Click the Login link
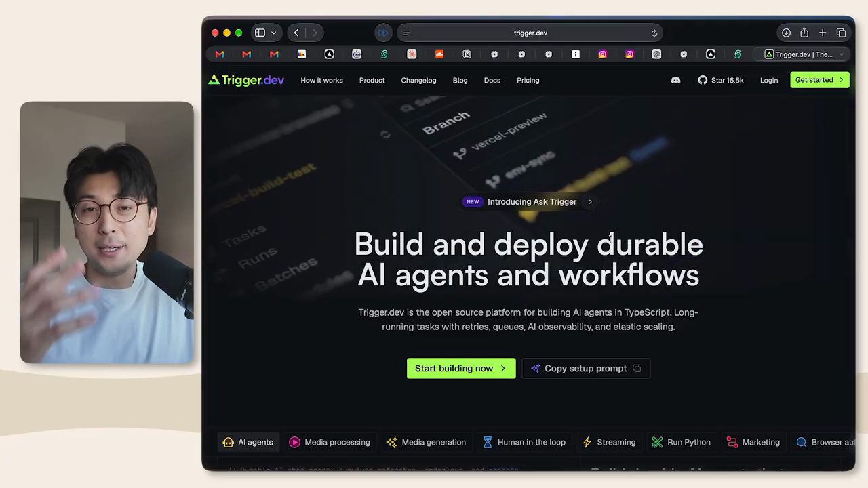The width and height of the screenshot is (868, 488). (769, 80)
